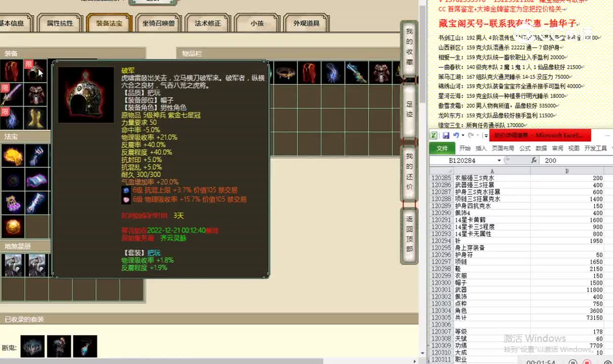Switch to the 装备法宝 tab
Screen dimensions: 613x364
pos(109,23)
